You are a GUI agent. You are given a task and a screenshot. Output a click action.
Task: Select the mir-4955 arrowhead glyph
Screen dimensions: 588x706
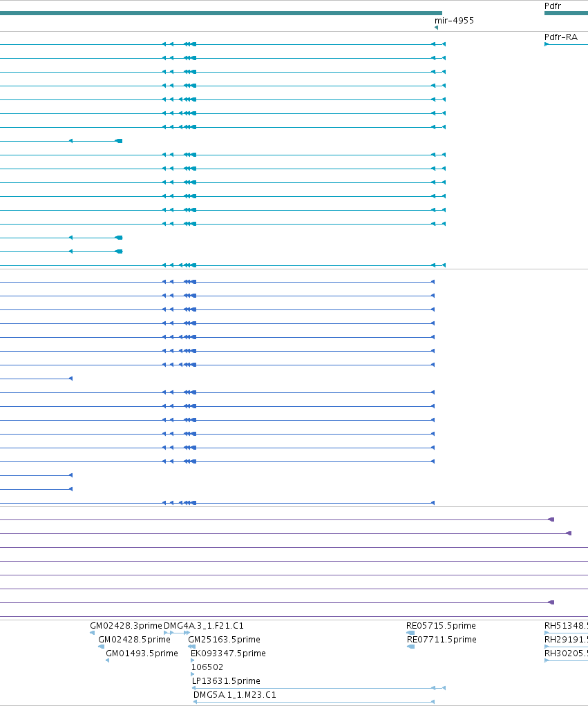click(x=436, y=28)
